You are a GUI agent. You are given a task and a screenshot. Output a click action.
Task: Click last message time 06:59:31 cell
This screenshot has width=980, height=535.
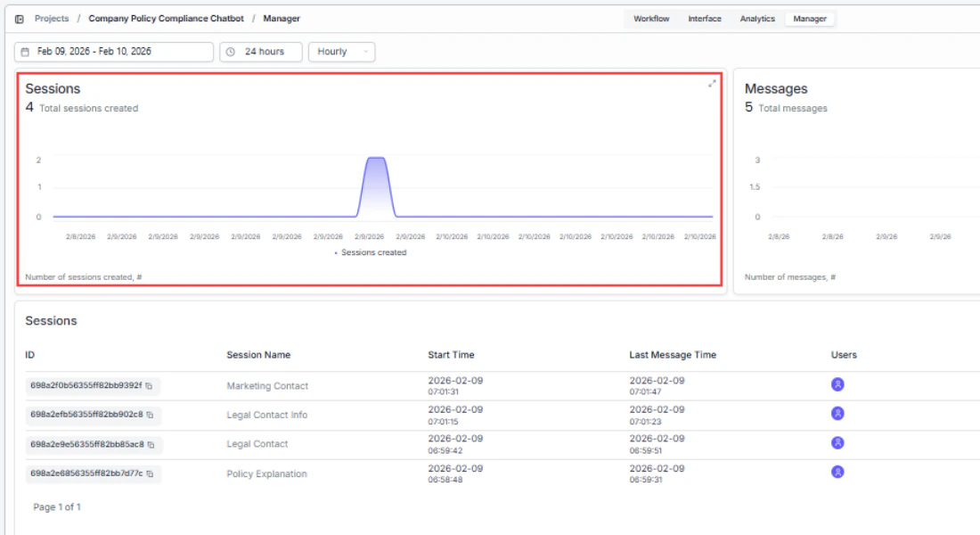(x=646, y=480)
